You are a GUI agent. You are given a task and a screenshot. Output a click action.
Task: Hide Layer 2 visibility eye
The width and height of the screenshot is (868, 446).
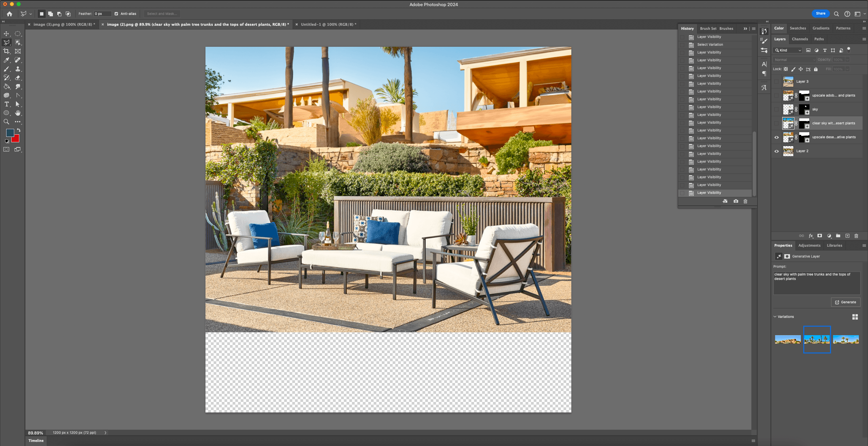tap(776, 151)
